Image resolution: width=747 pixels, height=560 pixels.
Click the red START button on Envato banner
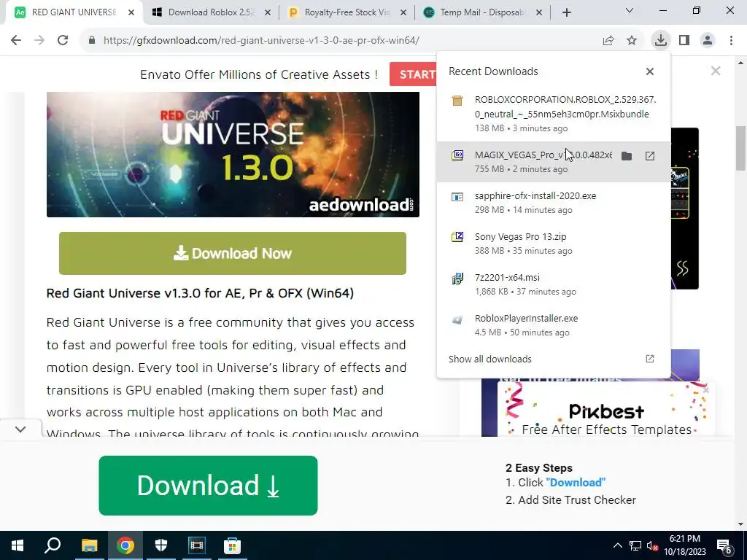(414, 74)
